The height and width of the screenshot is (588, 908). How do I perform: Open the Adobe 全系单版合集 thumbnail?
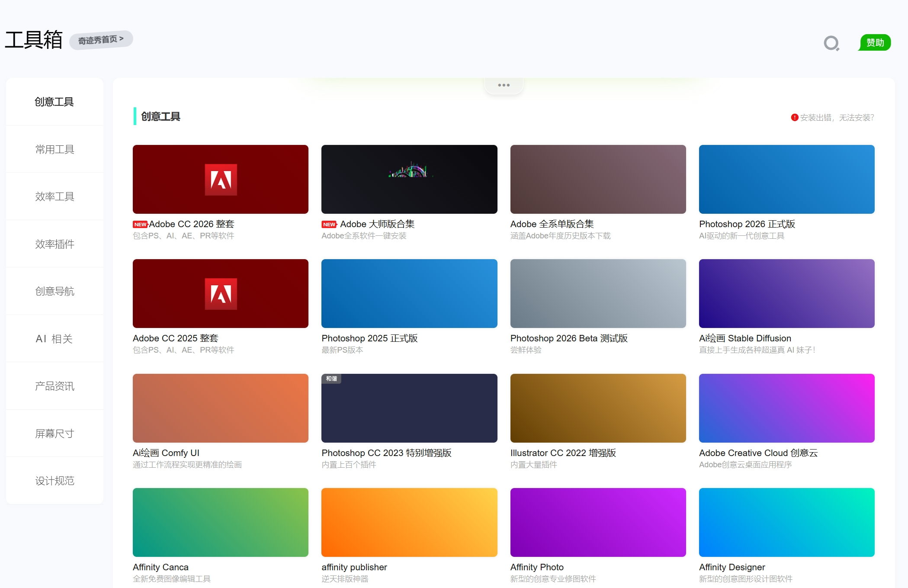[x=598, y=179]
